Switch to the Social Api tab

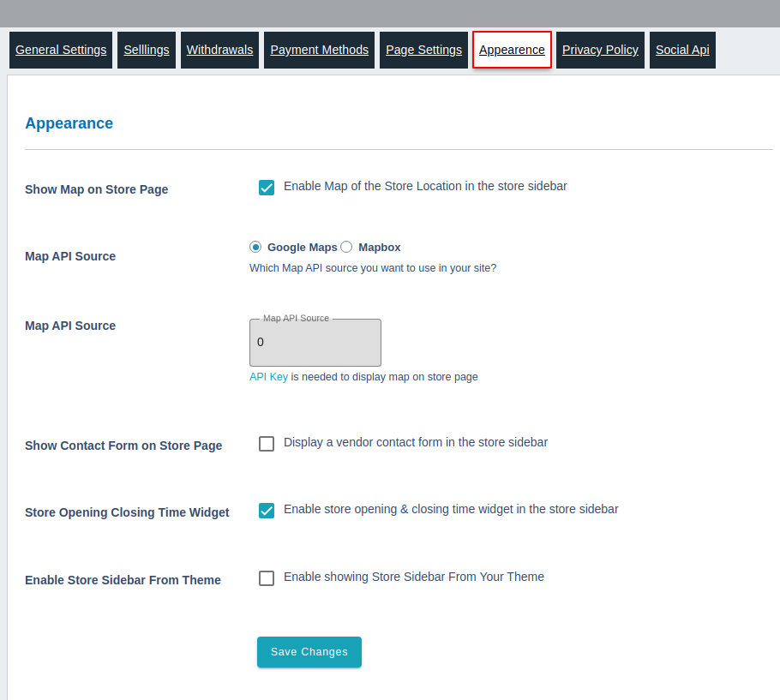pyautogui.click(x=682, y=50)
